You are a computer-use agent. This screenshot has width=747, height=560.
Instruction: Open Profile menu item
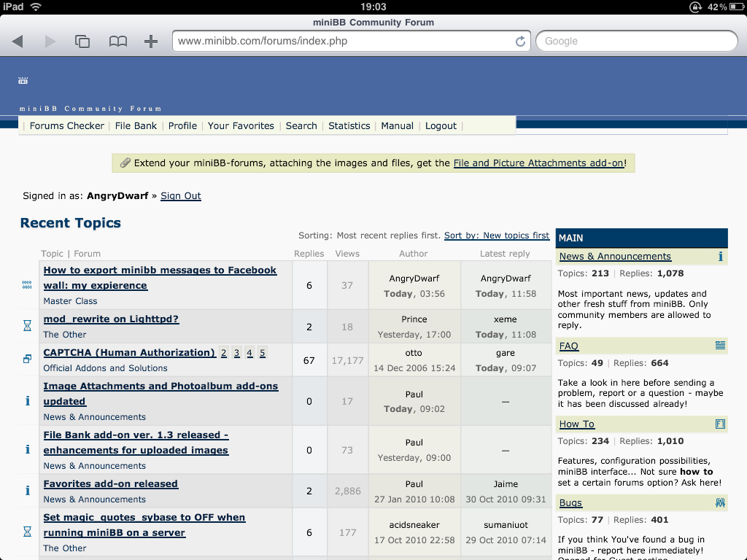point(182,125)
